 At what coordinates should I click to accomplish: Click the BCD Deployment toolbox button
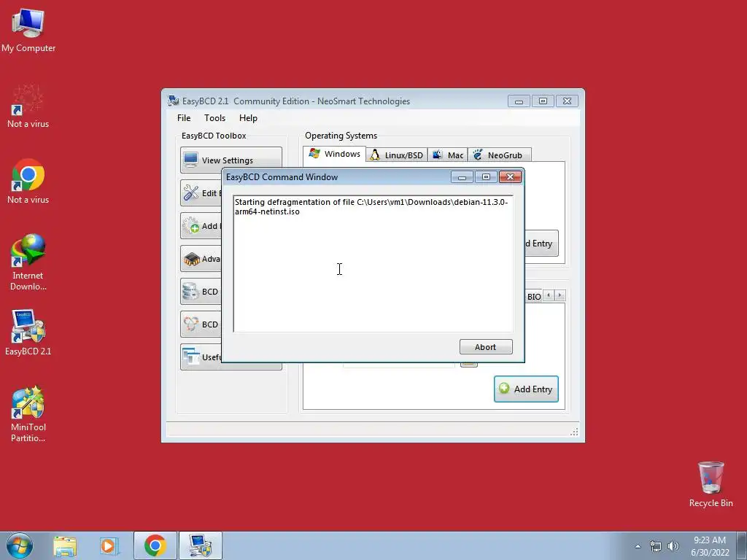click(201, 324)
